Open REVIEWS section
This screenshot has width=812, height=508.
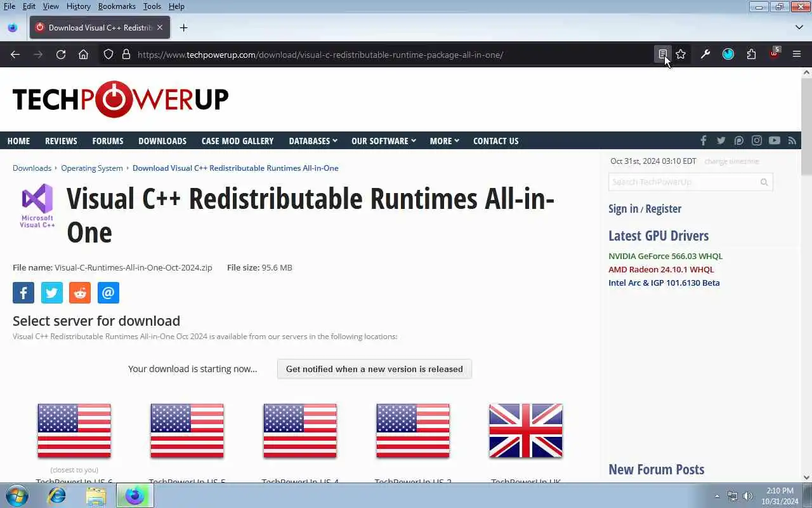point(61,141)
